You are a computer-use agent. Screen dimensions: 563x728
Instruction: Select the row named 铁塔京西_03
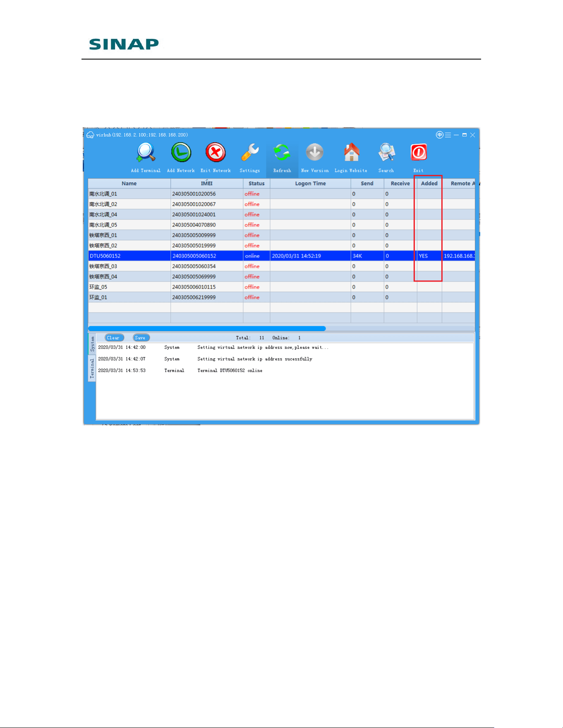tap(281, 266)
